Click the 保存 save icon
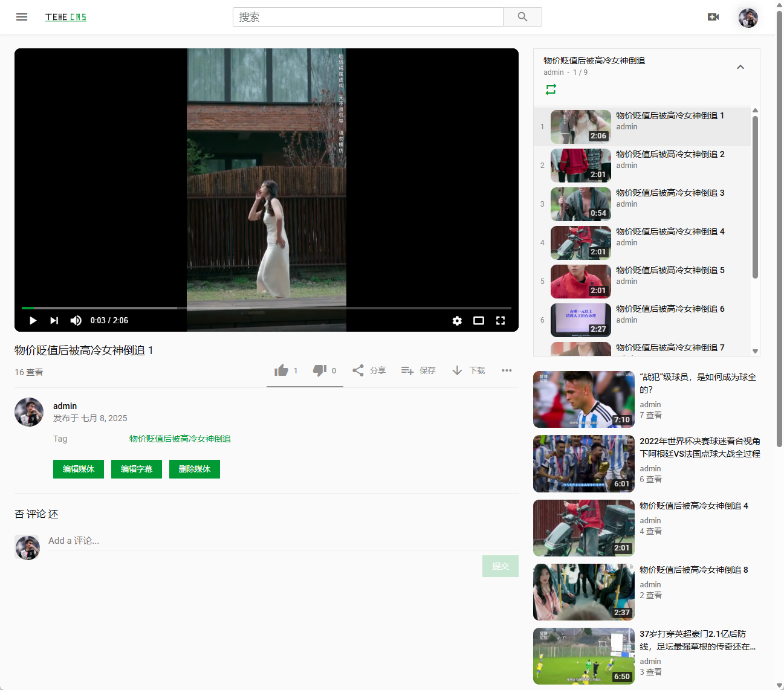 [407, 370]
